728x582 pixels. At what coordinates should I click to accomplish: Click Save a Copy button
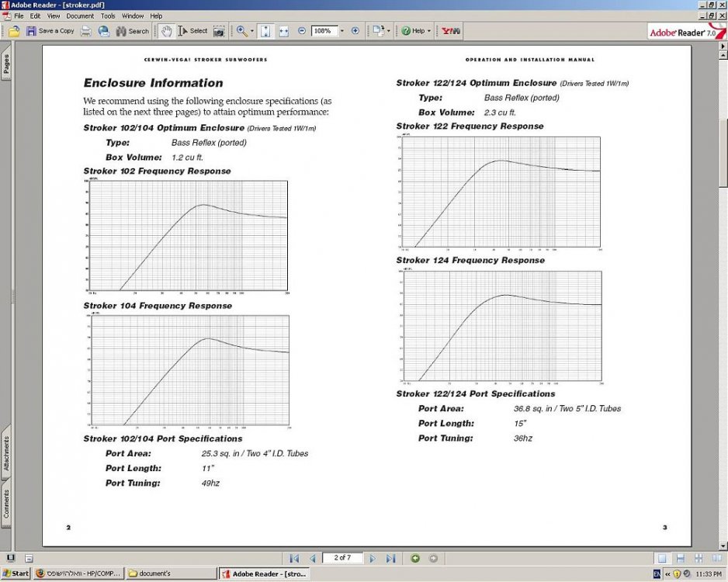[50, 31]
